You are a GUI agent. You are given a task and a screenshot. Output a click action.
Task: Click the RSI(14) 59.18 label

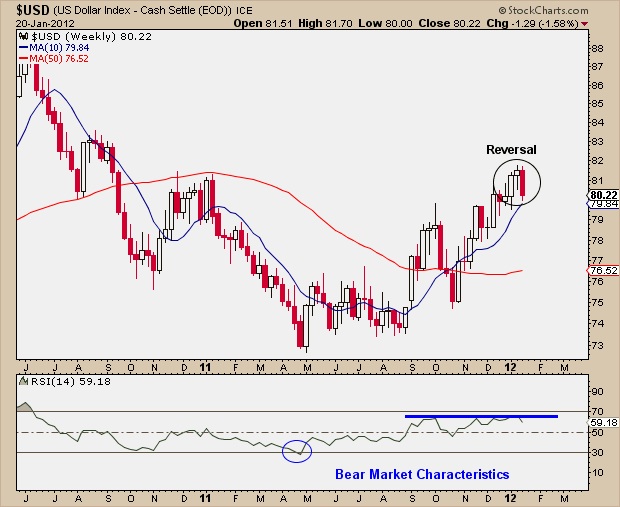pos(71,382)
